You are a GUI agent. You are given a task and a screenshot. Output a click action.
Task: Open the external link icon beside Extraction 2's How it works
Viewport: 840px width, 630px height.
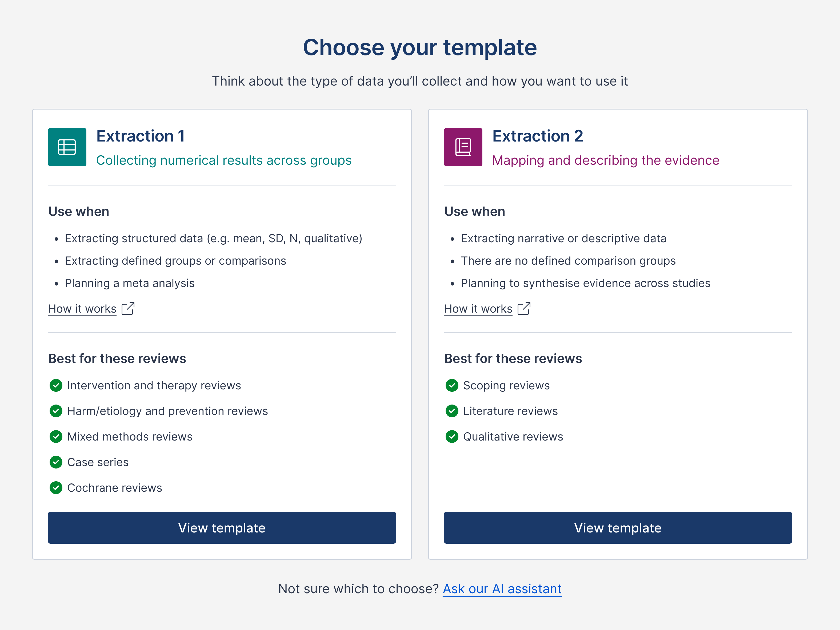(x=525, y=309)
